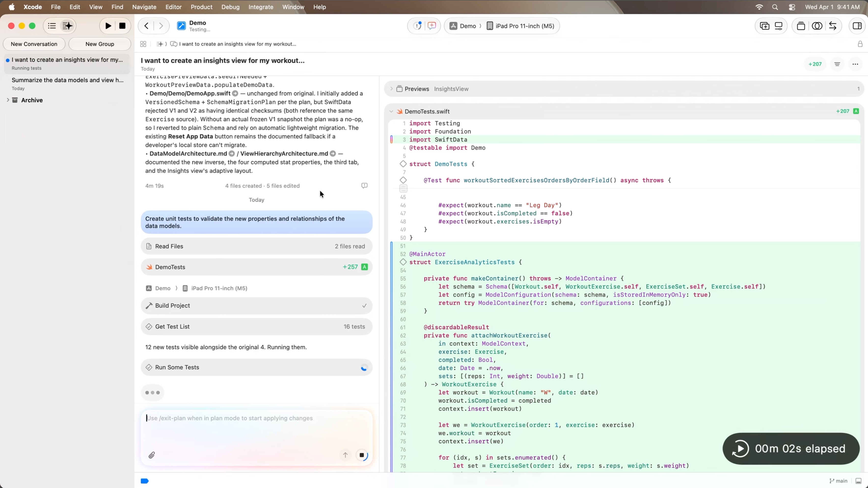This screenshot has width=868, height=488.
Task: Click the +207 changes badge in header
Action: [x=815, y=64]
